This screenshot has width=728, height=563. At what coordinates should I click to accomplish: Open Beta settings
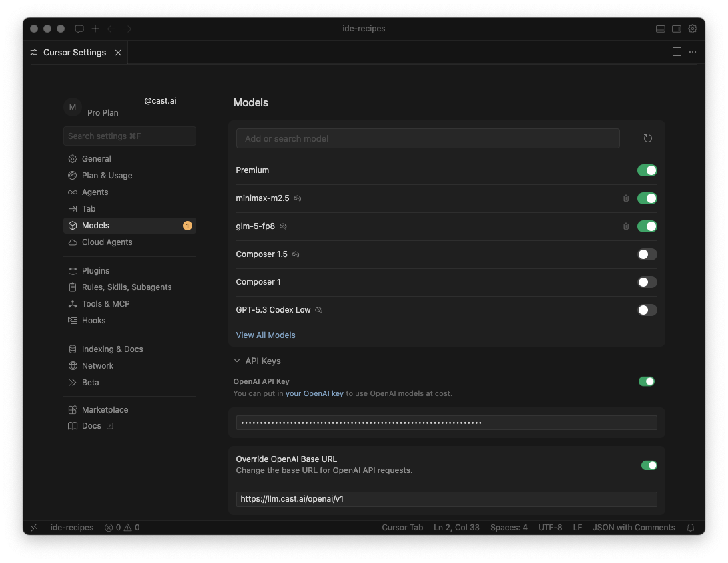coord(129,383)
